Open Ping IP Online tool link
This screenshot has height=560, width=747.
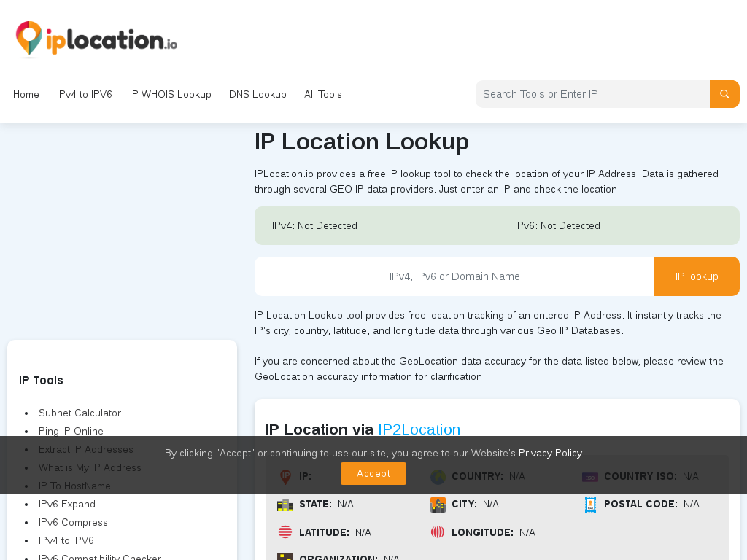coord(71,431)
